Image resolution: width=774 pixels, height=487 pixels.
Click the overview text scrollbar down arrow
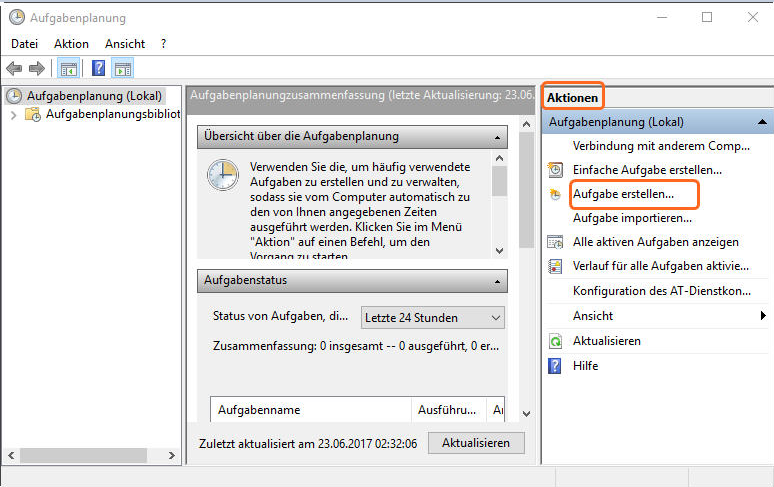point(500,251)
